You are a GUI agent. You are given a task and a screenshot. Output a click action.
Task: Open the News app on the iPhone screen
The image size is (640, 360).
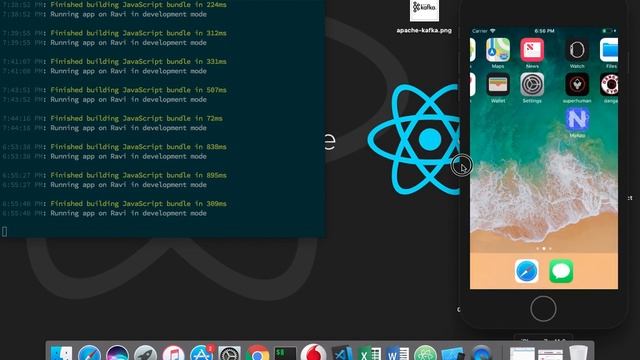[x=532, y=50]
